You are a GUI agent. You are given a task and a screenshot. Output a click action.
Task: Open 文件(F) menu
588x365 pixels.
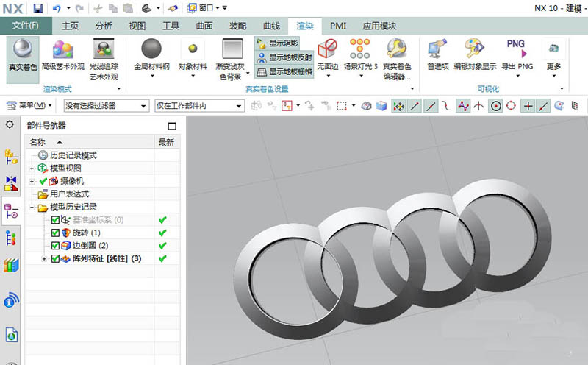pyautogui.click(x=26, y=26)
